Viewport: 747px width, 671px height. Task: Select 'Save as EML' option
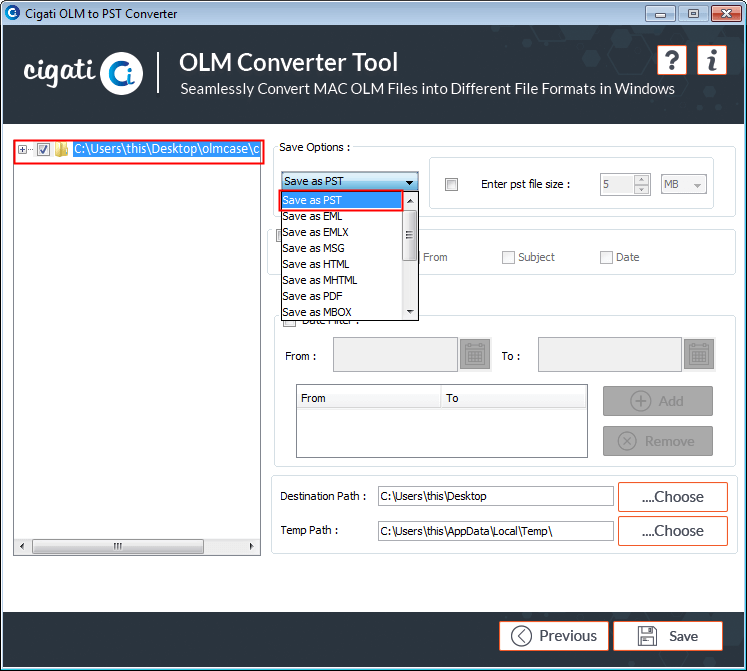point(342,216)
